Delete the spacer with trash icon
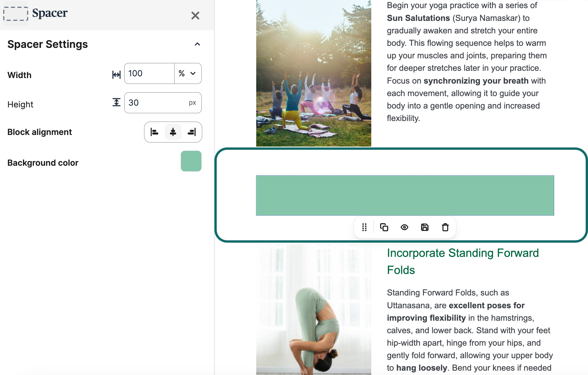This screenshot has width=588, height=375. coord(445,227)
